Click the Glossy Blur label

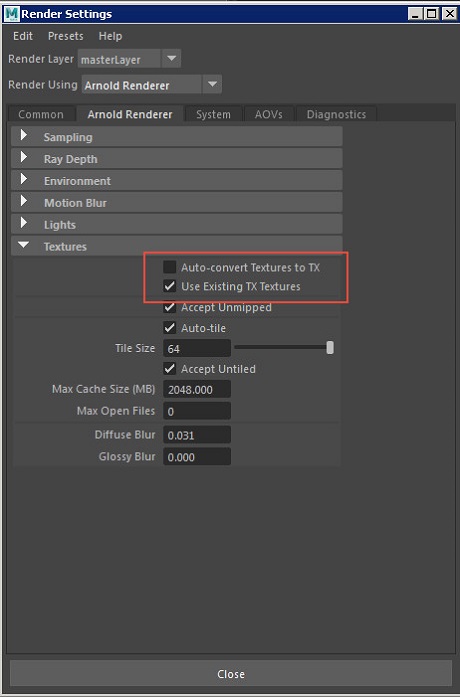(127, 457)
